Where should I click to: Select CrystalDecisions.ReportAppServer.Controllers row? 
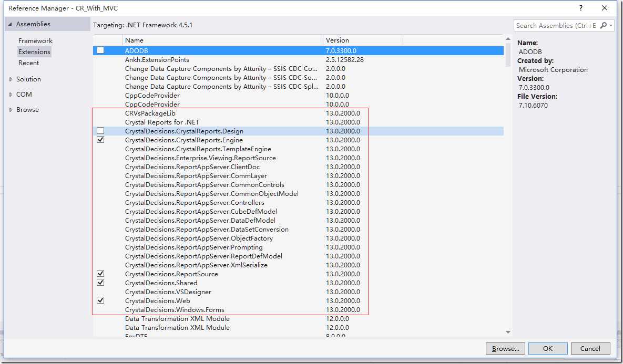tap(299, 202)
